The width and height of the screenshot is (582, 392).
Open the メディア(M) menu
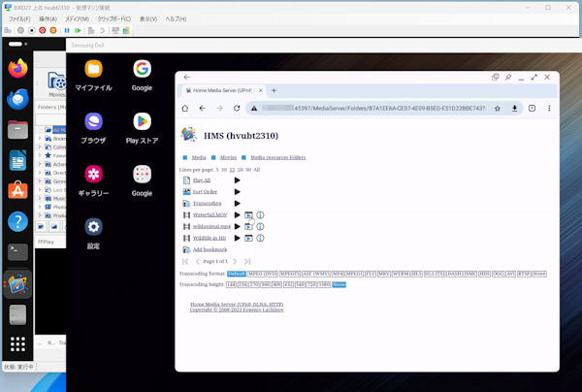(x=77, y=19)
